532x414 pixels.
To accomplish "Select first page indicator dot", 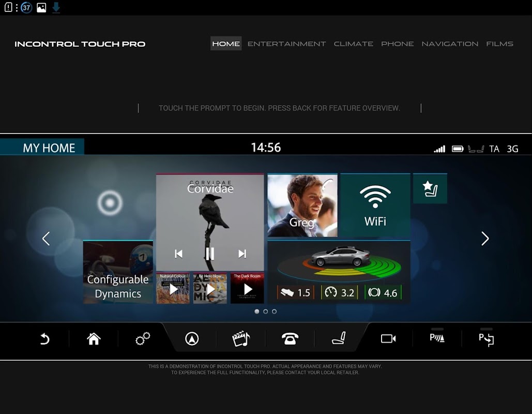I will 257,312.
